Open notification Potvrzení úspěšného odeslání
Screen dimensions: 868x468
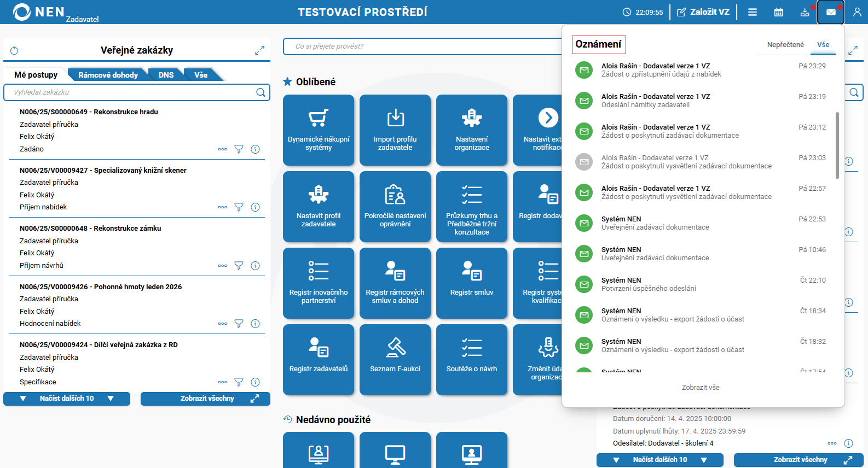(x=701, y=284)
